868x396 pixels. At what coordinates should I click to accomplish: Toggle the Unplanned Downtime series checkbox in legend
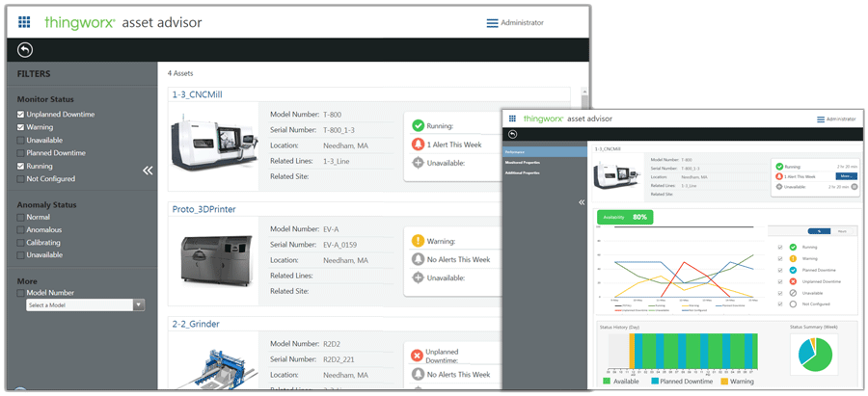click(x=780, y=281)
